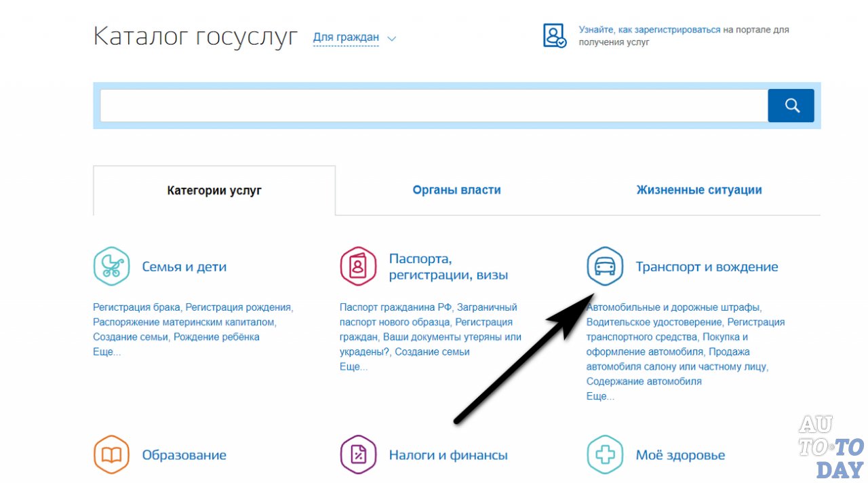Click the Автомобильные и дорожные штрафы link

(x=675, y=307)
